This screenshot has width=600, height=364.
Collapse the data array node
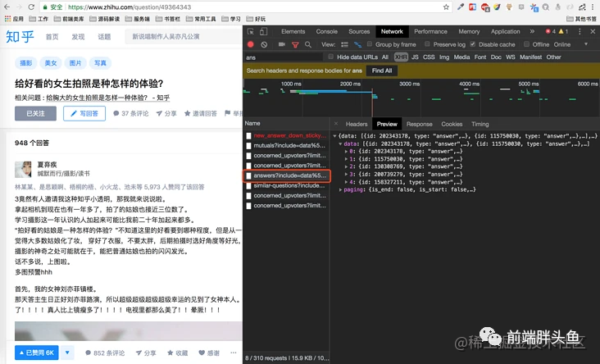click(x=340, y=144)
